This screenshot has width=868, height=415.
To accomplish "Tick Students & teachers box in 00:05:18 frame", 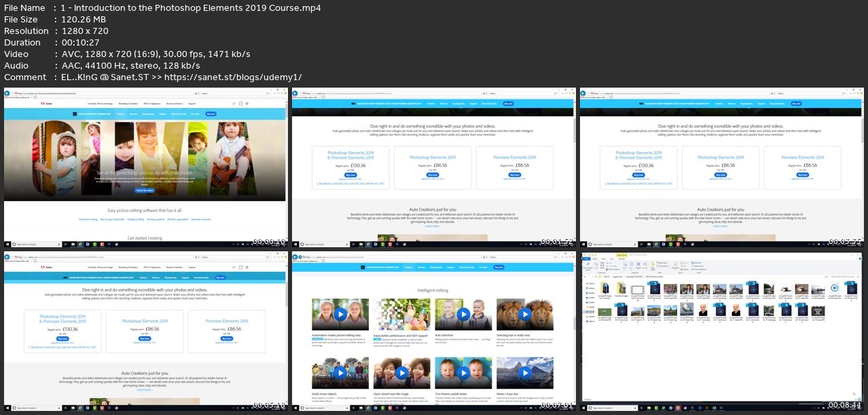I will pos(30,346).
